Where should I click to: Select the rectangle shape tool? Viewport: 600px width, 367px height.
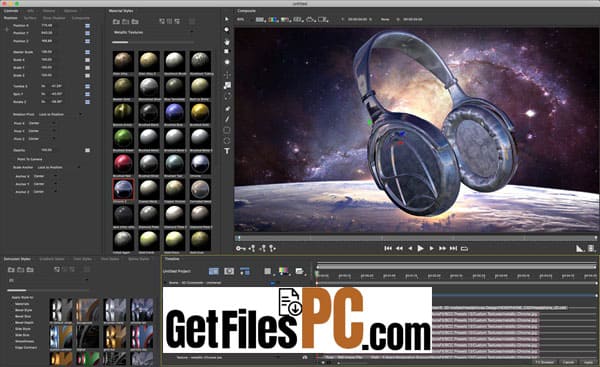click(x=227, y=130)
